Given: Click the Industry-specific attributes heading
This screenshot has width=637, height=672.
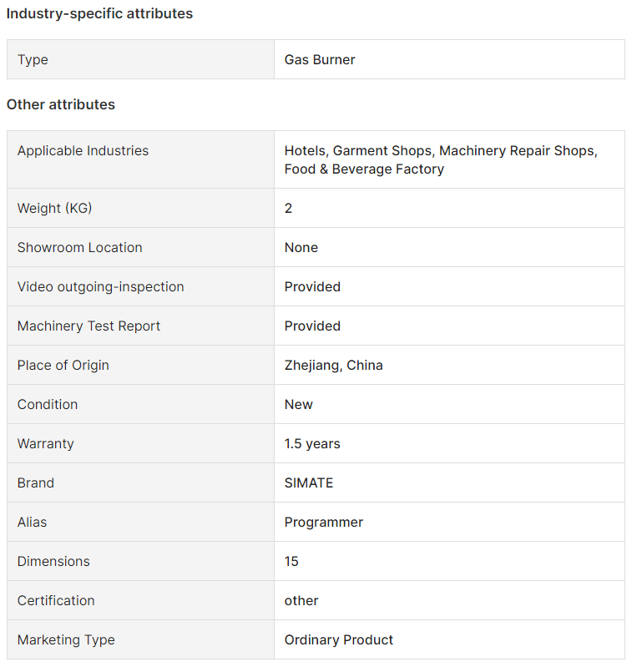Looking at the screenshot, I should 99,13.
